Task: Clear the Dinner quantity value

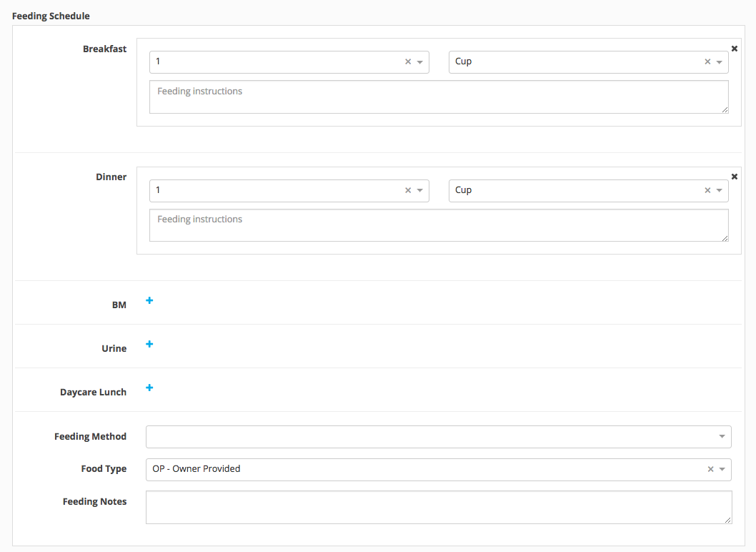Action: 408,191
